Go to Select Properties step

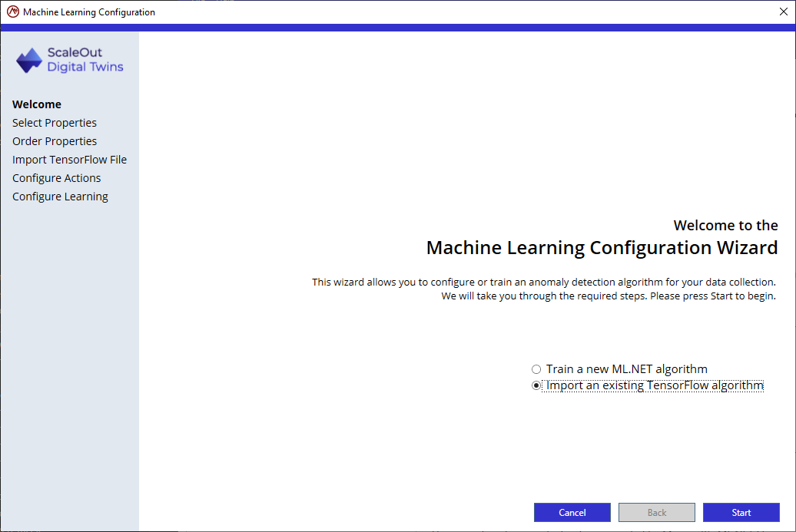pos(55,123)
